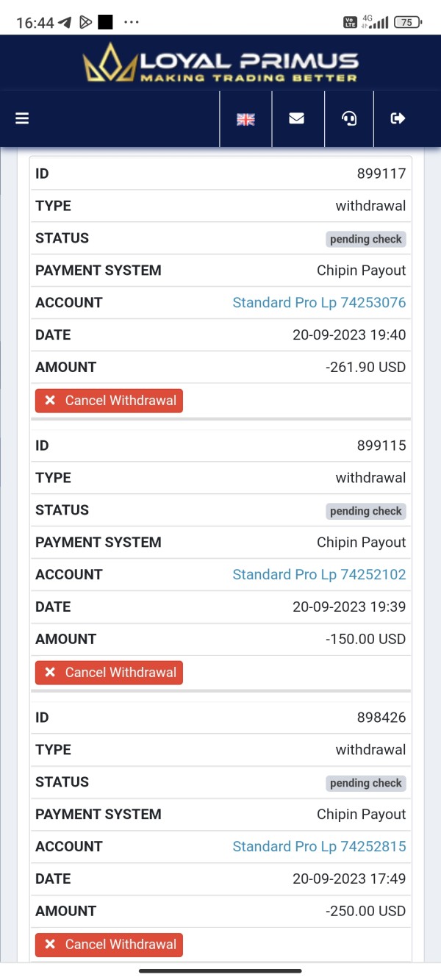Click the logout arrow icon

coord(398,118)
